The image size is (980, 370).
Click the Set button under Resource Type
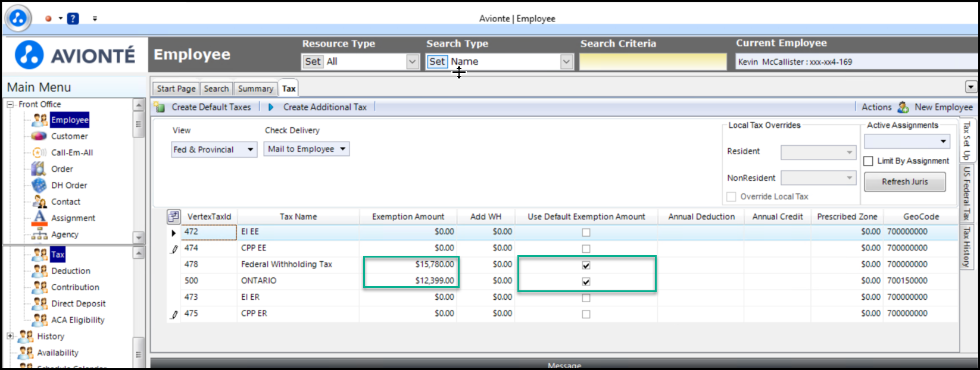click(313, 61)
